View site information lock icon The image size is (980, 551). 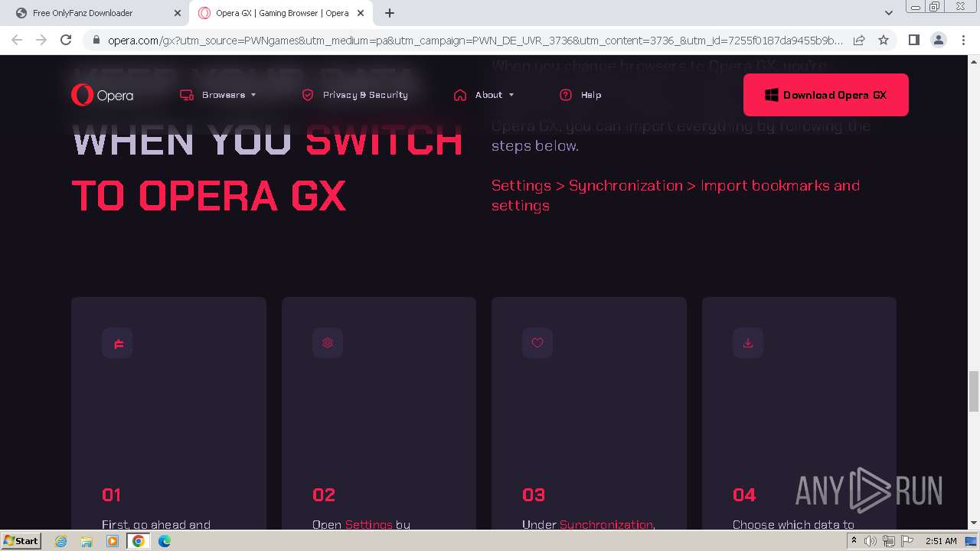pos(96,40)
